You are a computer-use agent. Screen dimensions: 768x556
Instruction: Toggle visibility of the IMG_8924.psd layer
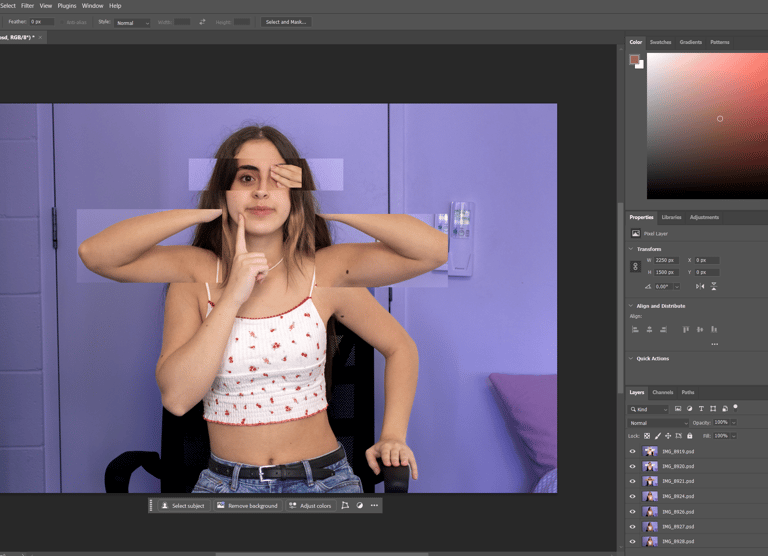pyautogui.click(x=632, y=497)
